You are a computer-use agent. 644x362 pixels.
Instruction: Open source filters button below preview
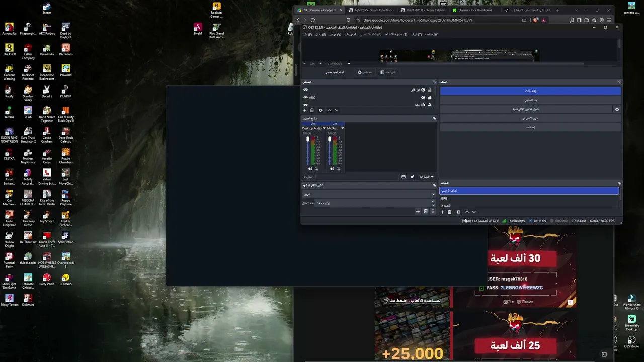[388, 72]
